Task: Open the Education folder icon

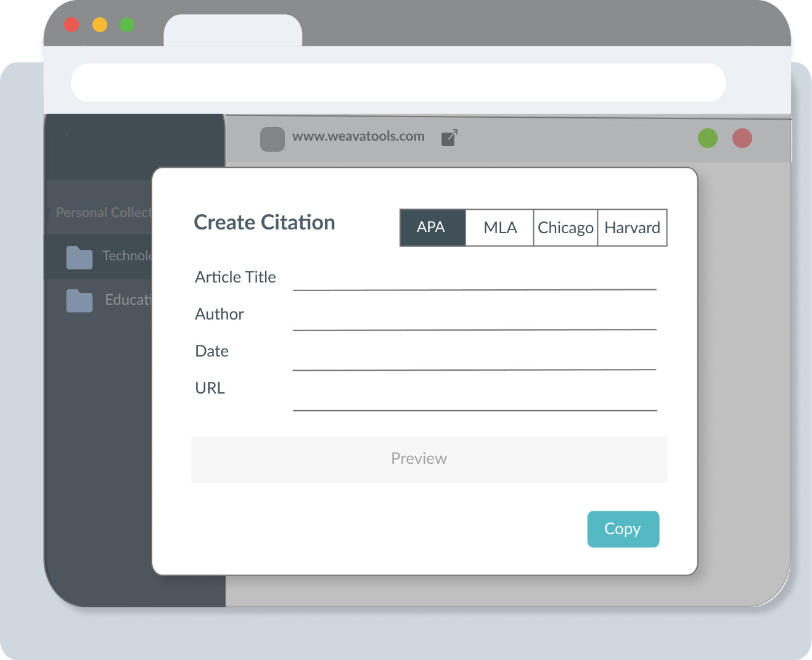Action: 80,300
